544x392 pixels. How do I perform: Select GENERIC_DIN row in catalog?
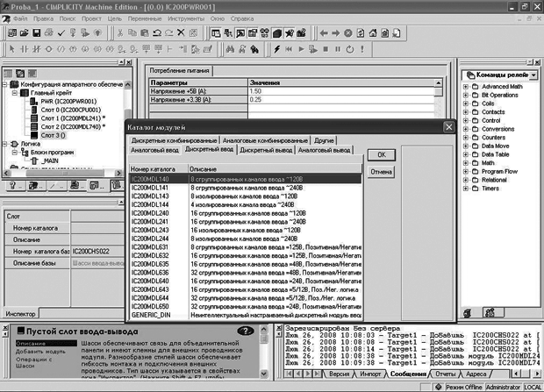point(246,316)
